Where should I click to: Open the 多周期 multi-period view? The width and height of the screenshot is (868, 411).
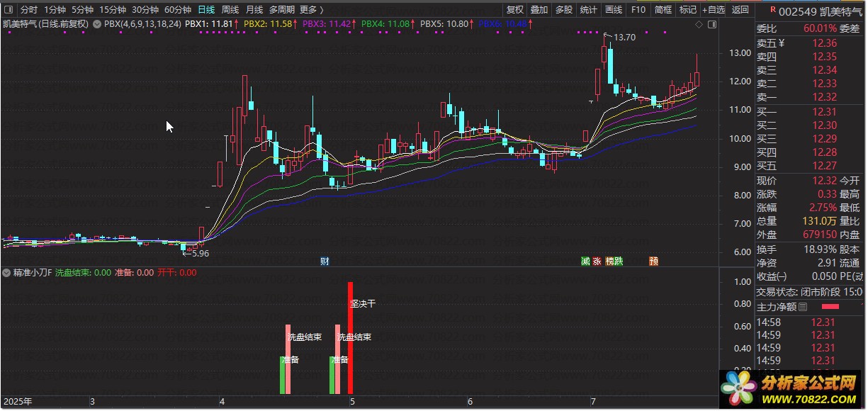pyautogui.click(x=281, y=10)
